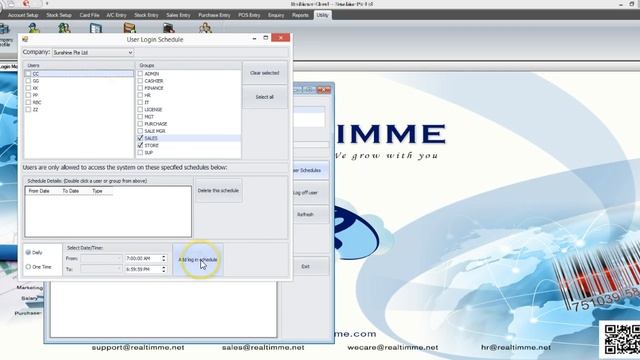
Task: Click the dark folder icon in the ribbon
Action: (x=169, y=28)
